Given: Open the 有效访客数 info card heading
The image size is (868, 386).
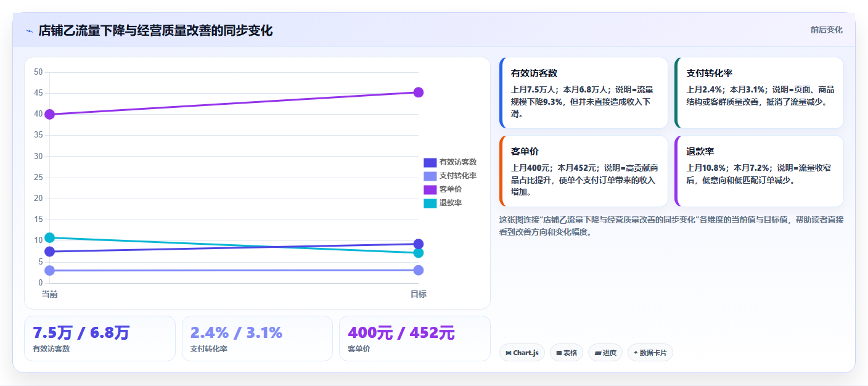Looking at the screenshot, I should (534, 73).
